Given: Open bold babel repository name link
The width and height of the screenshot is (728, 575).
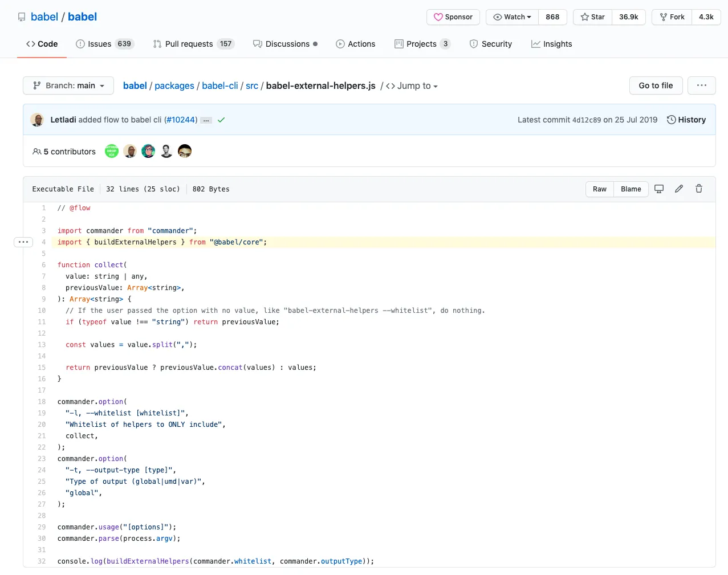Looking at the screenshot, I should point(83,17).
